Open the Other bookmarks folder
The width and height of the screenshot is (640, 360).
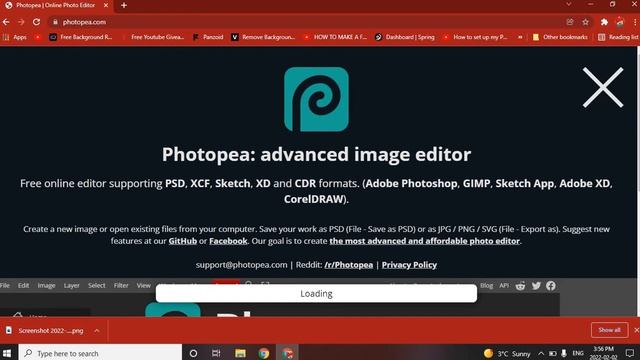[x=560, y=37]
